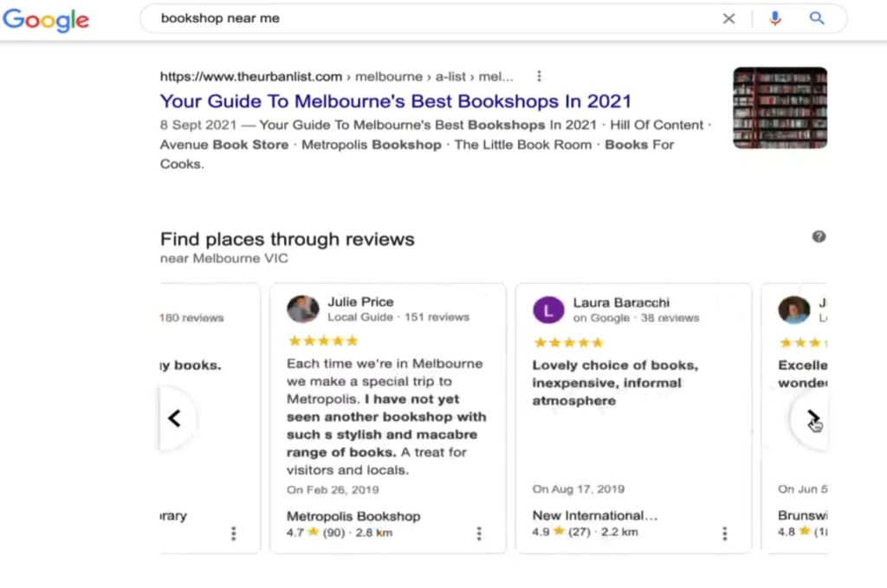887x588 pixels.
Task: Click the Google logo
Action: tap(46, 20)
